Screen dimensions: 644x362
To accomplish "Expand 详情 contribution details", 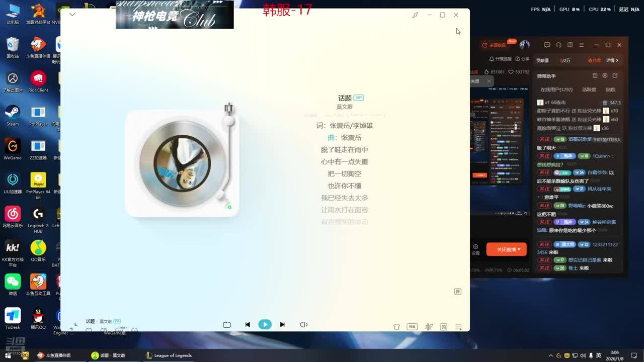I will [x=612, y=60].
